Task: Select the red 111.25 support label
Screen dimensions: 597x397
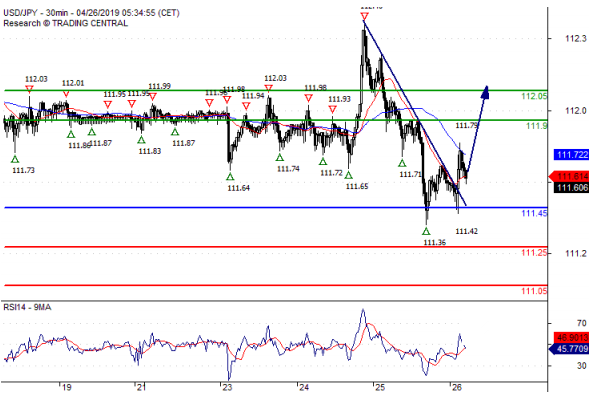Action: click(x=534, y=253)
